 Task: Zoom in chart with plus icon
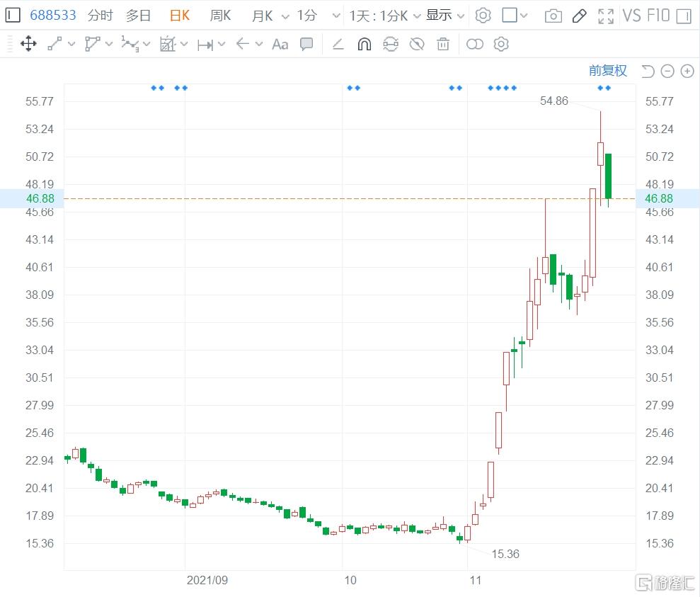click(x=687, y=71)
